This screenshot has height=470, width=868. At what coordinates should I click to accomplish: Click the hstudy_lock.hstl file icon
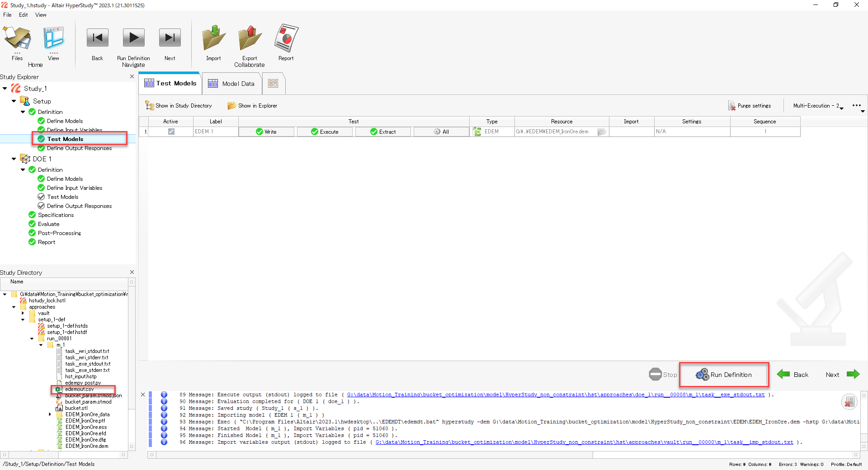coord(23,301)
